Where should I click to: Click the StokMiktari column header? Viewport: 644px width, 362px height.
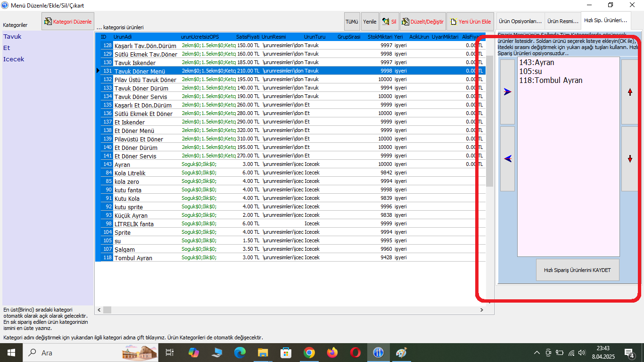click(x=380, y=37)
